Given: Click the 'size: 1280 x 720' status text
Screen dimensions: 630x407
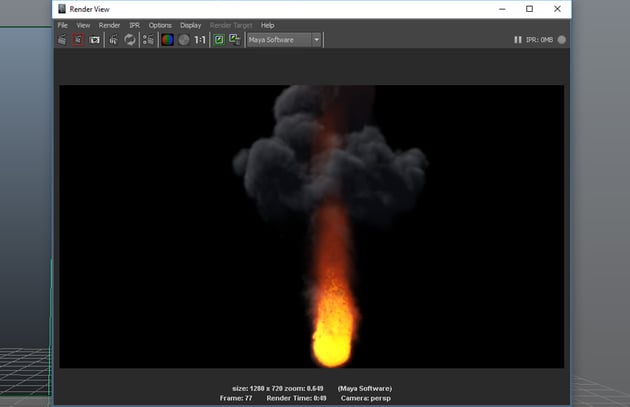Looking at the screenshot, I should click(259, 389).
